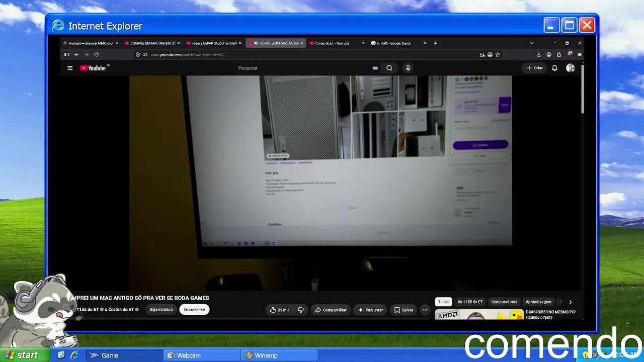
Task: Click the video title COMPREI UM MAC ANTIGO
Action: [141, 298]
